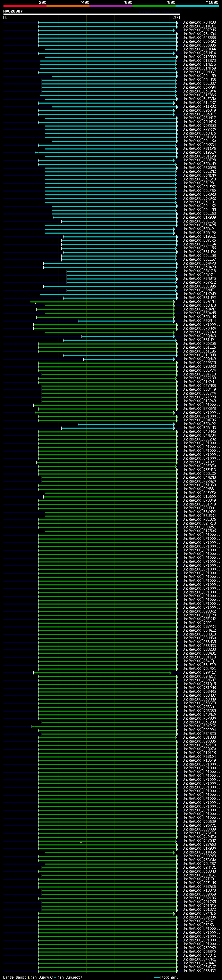Click the red ~20% identity legend segment
Viewport: 222px width, 980px height.
(x=25, y=6)
